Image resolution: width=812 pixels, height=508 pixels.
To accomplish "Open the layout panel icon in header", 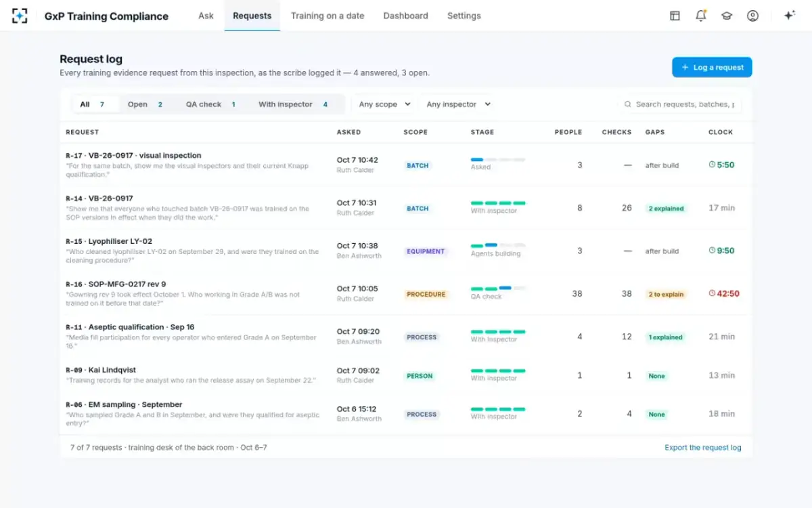I will (675, 16).
